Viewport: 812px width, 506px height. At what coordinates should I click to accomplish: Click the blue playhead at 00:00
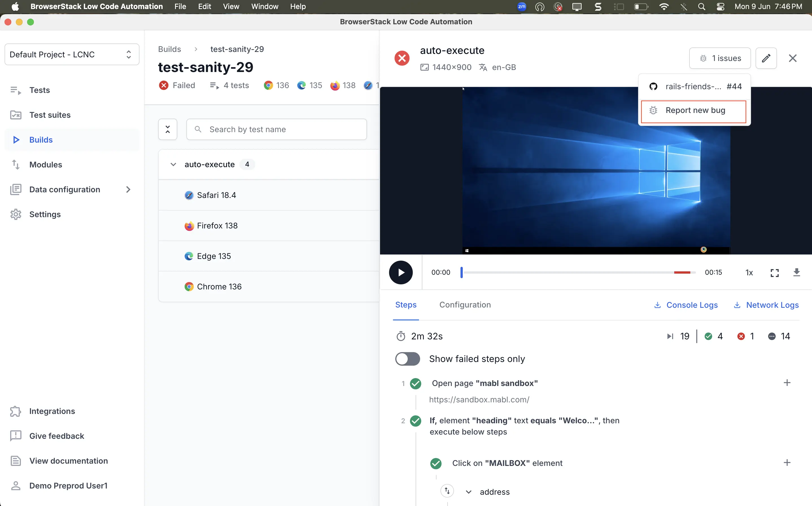[462, 272]
